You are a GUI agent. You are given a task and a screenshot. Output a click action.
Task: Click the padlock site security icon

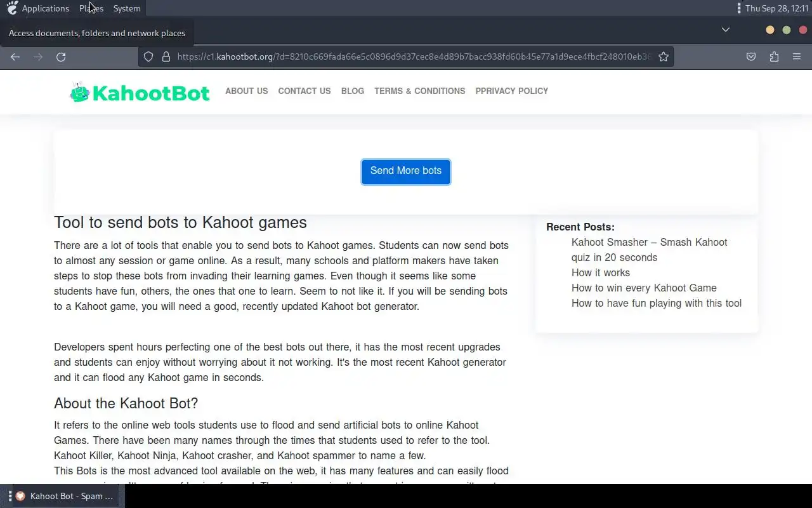[x=166, y=57]
